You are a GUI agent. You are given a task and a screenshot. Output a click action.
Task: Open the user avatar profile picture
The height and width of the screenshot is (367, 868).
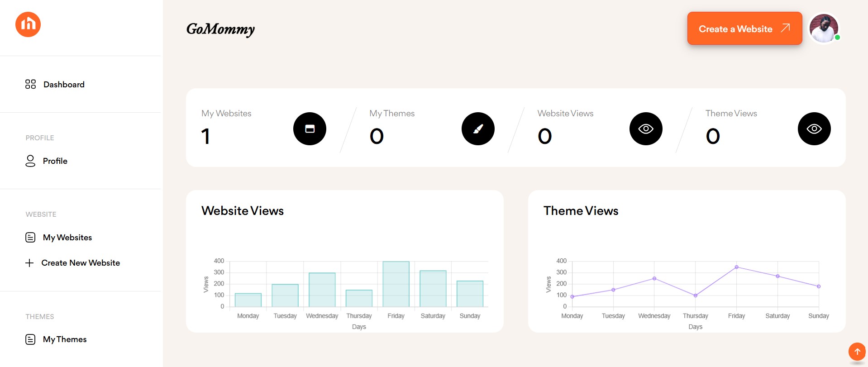824,29
